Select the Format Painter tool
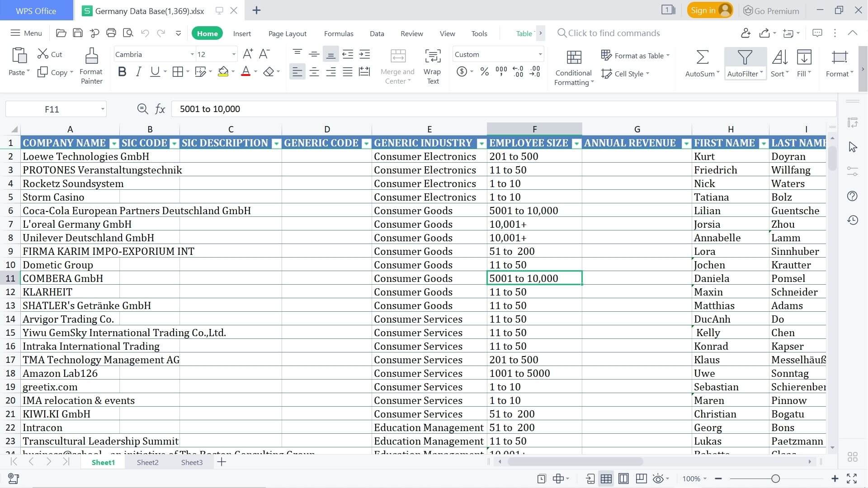The image size is (868, 488). click(x=91, y=66)
